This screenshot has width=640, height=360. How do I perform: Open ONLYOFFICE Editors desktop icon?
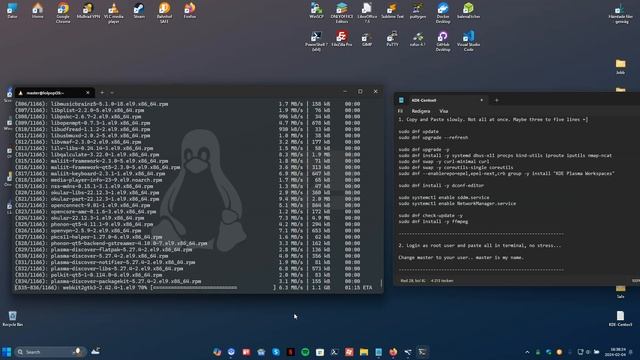pyautogui.click(x=342, y=13)
